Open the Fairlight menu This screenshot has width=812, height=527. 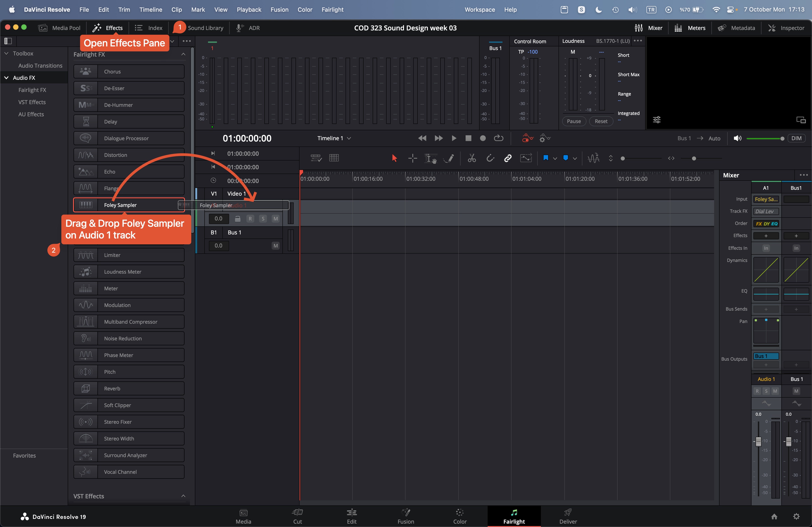click(x=332, y=9)
